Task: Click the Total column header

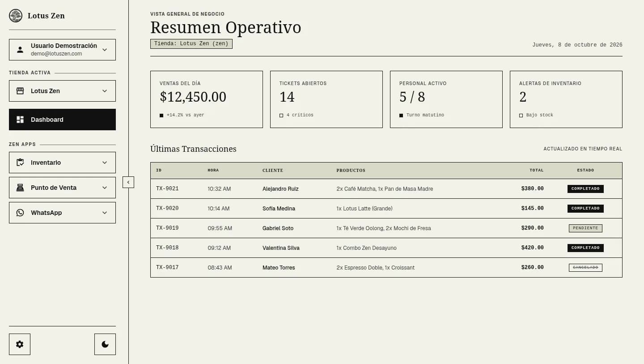Action: pos(537,171)
